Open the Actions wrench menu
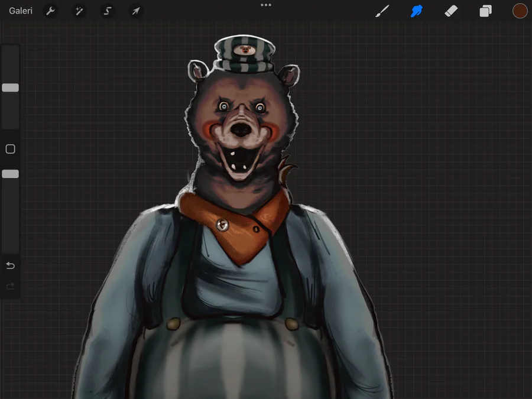The width and height of the screenshot is (532, 399). click(51, 11)
